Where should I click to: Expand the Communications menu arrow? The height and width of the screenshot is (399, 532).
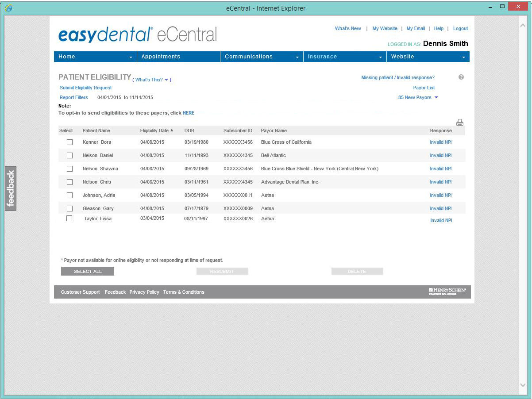coord(297,58)
